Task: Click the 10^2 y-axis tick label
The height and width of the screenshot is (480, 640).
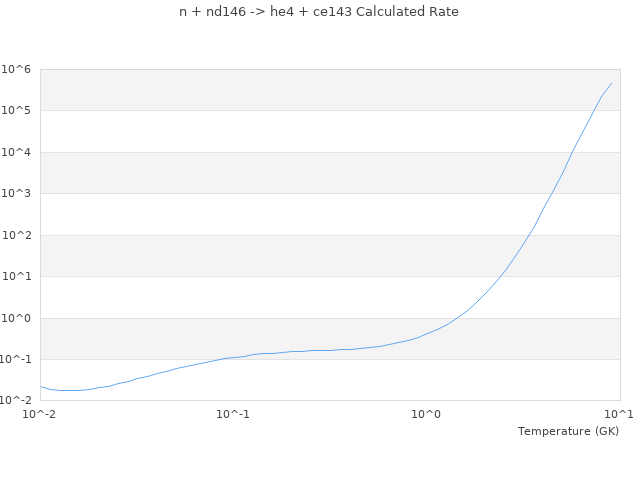Action: [x=17, y=236]
